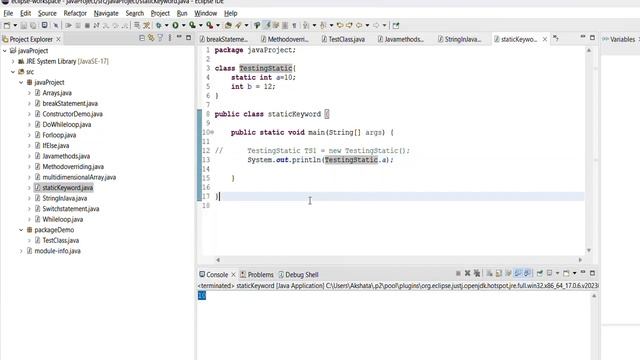
Task: Expand module-info.java node
Action: [x=21, y=251]
